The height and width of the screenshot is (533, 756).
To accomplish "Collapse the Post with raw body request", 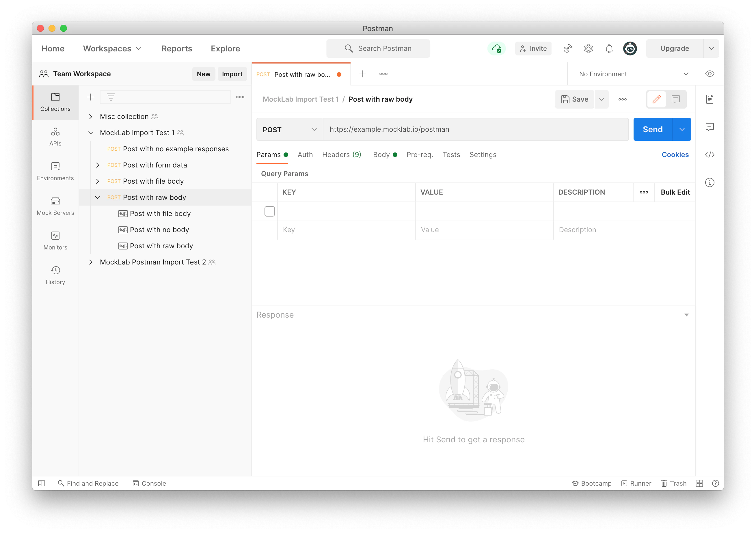I will pos(98,197).
